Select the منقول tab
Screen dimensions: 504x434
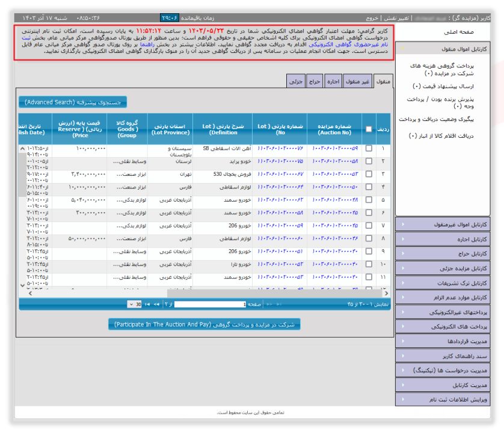tap(383, 81)
